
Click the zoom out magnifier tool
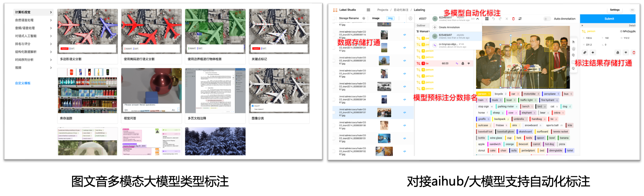[x=573, y=68]
